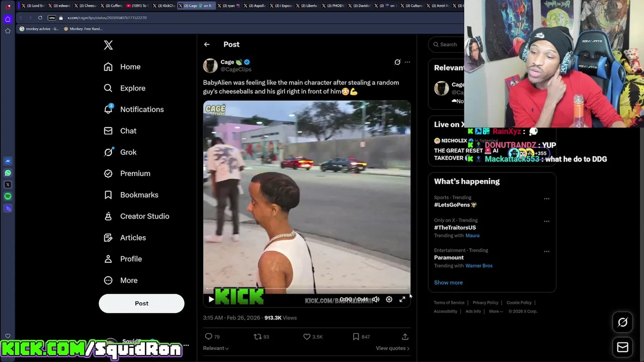
Task: Expand the Relevant sort dropdown
Action: pos(216,348)
